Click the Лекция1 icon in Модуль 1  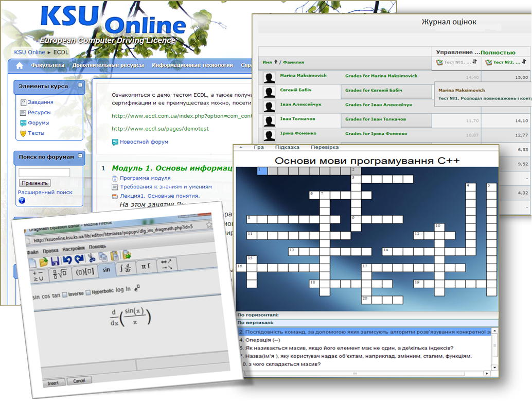coord(115,196)
